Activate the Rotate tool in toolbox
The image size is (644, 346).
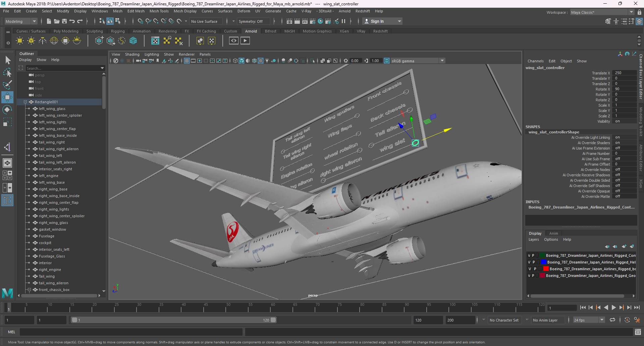pyautogui.click(x=7, y=110)
